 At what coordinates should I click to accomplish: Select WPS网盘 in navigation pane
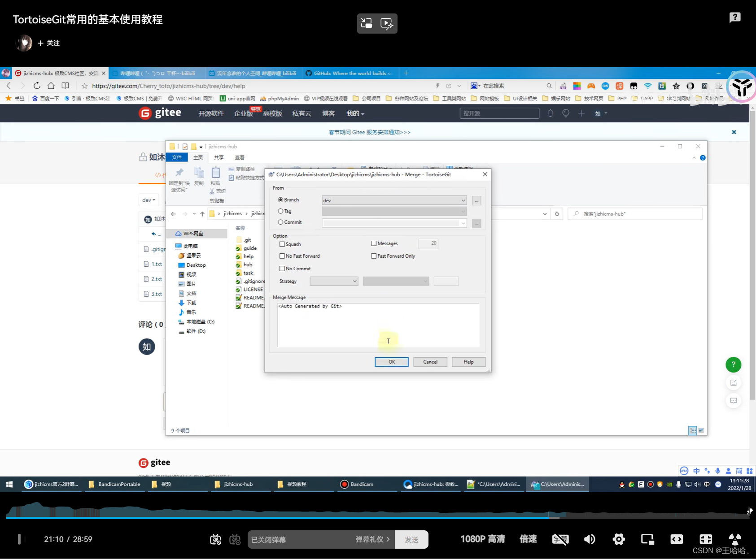click(193, 234)
